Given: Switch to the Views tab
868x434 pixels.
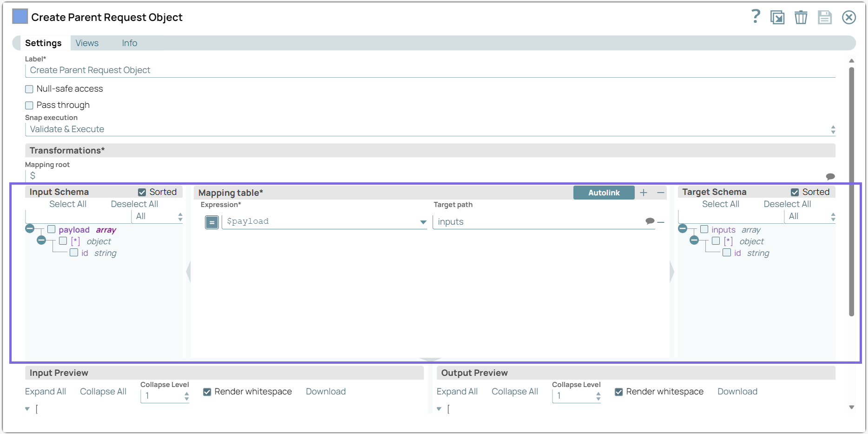Looking at the screenshot, I should coord(87,43).
